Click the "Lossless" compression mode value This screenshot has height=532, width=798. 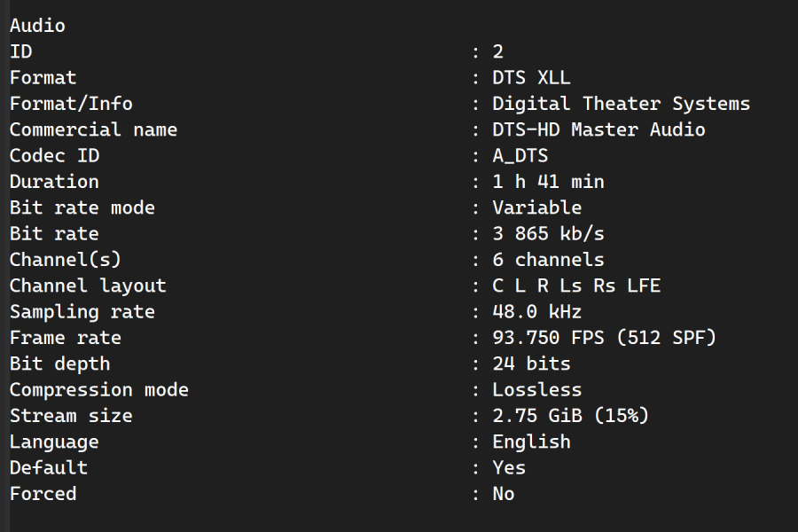[536, 390]
